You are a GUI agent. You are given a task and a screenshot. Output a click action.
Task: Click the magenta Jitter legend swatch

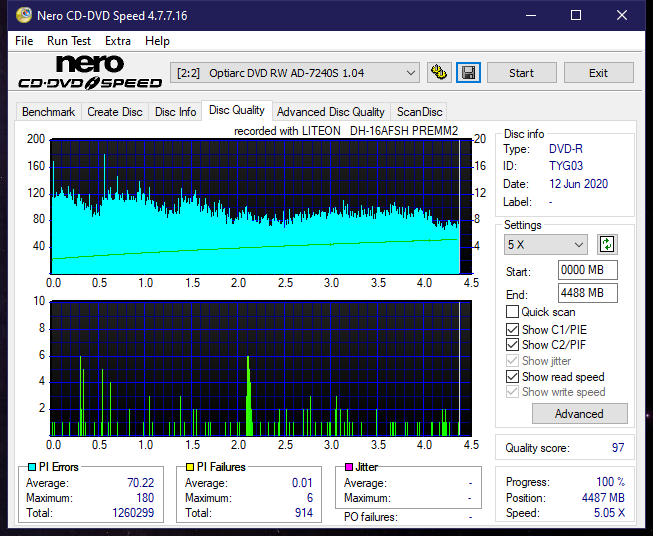pos(349,467)
